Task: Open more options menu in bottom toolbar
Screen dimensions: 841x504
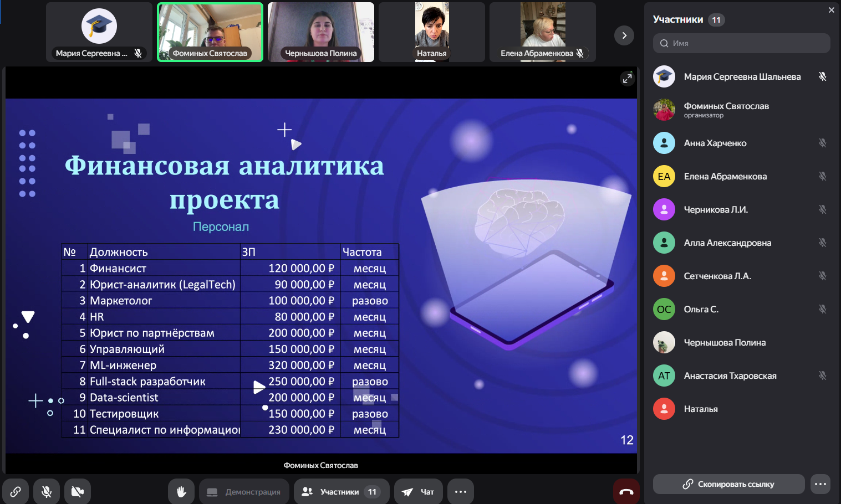Action: [461, 492]
